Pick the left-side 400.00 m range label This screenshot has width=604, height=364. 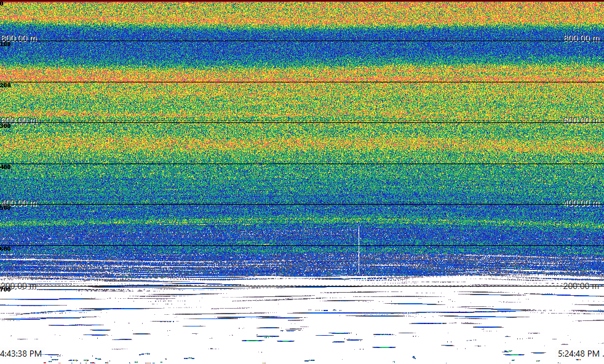[19, 203]
